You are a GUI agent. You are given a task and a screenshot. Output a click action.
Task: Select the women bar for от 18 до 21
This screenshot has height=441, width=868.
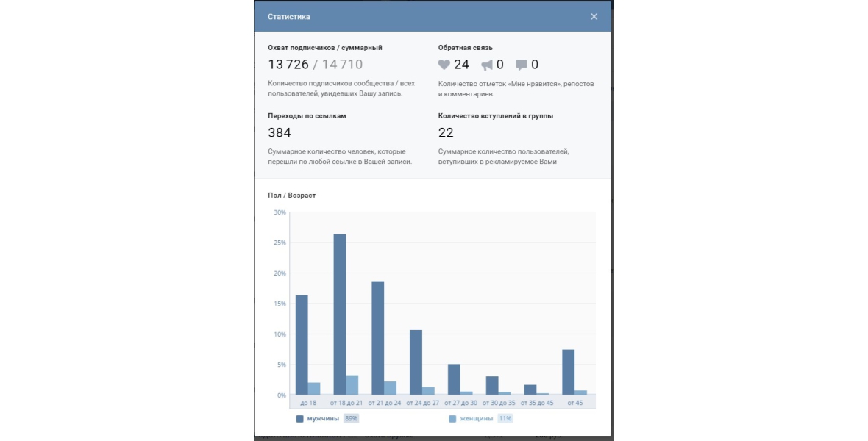point(352,385)
